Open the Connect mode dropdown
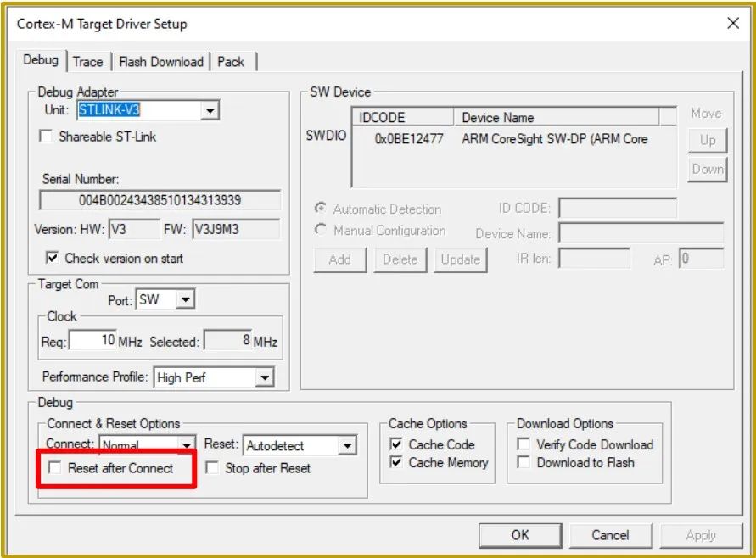The image size is (756, 558). (x=186, y=445)
